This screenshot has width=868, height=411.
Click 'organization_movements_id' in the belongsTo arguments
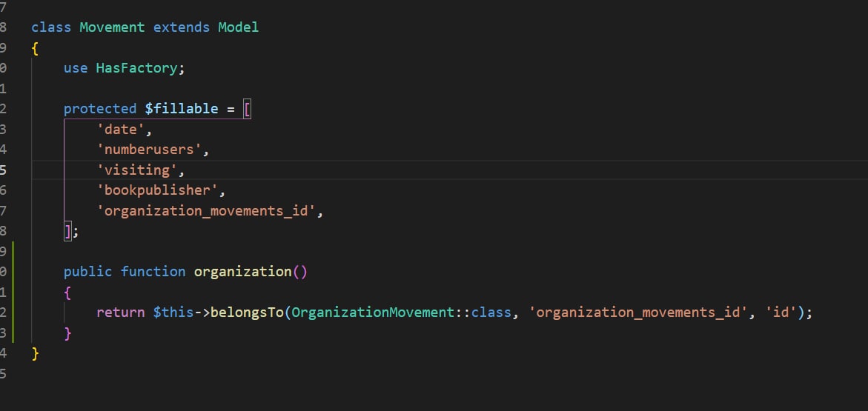[x=637, y=313]
